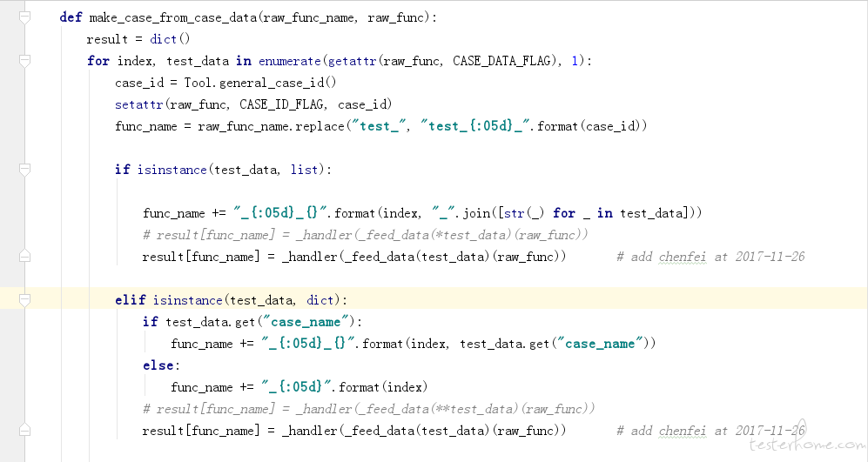The height and width of the screenshot is (462, 868).
Task: Click last '# add chenfei at 2017-11-26' comment
Action: click(x=710, y=431)
